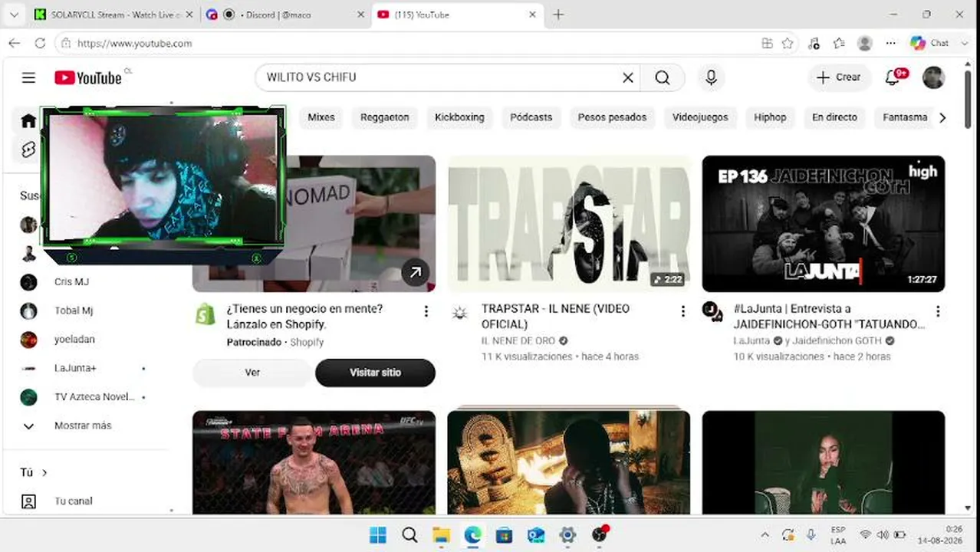Go to the YouTube logo home link
The height and width of the screenshot is (552, 980).
(88, 77)
